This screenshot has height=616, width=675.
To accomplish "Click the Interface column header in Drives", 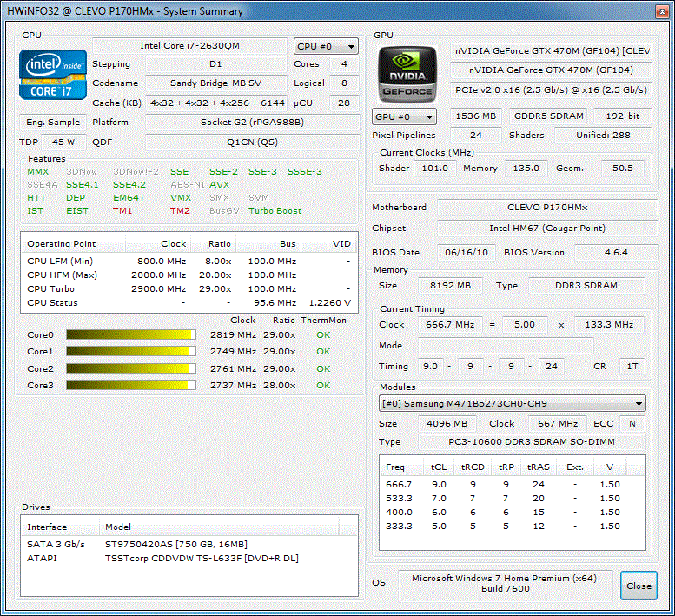I will [x=60, y=527].
